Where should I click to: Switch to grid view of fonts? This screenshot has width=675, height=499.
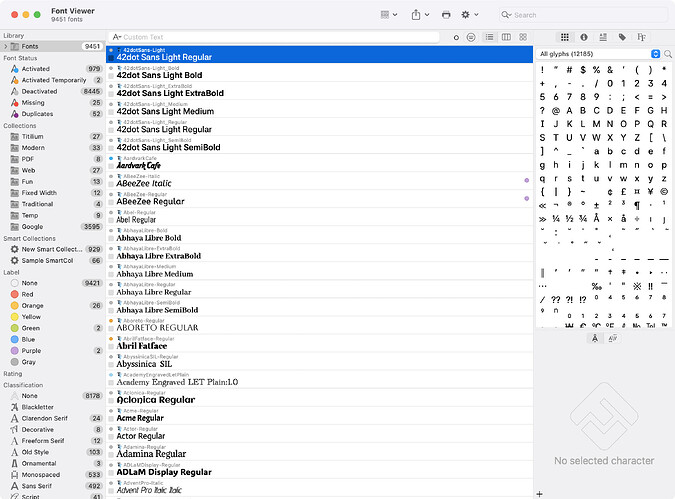523,37
